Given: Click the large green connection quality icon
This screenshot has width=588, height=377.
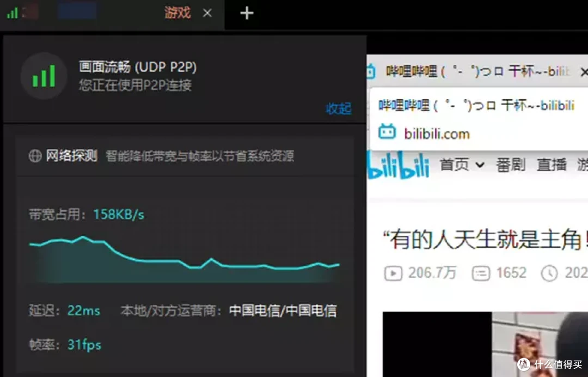Looking at the screenshot, I should 44,76.
